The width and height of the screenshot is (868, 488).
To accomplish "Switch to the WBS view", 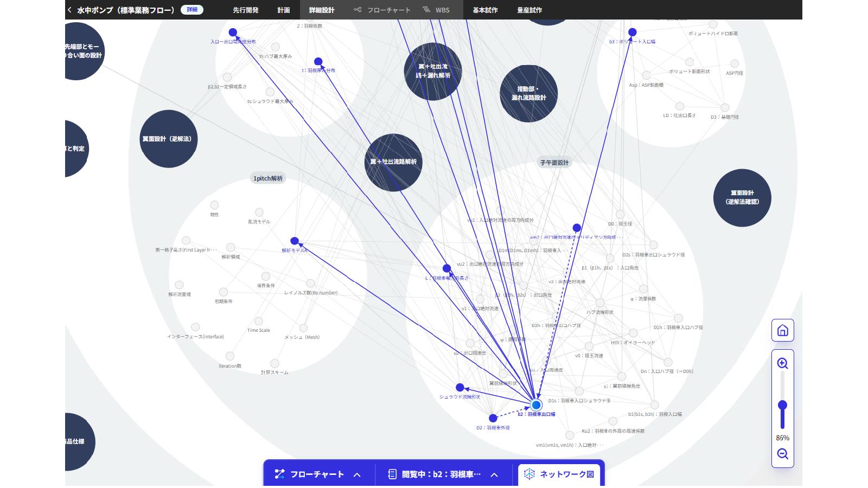I will (436, 10).
